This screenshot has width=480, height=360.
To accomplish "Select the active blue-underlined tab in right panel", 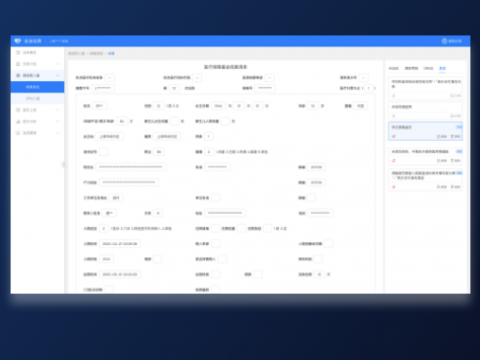I will (442, 68).
